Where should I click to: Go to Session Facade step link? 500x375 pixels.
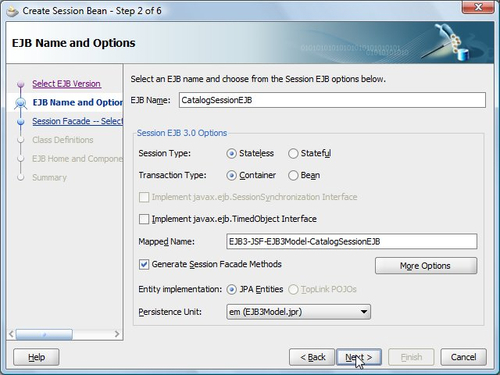[78, 121]
